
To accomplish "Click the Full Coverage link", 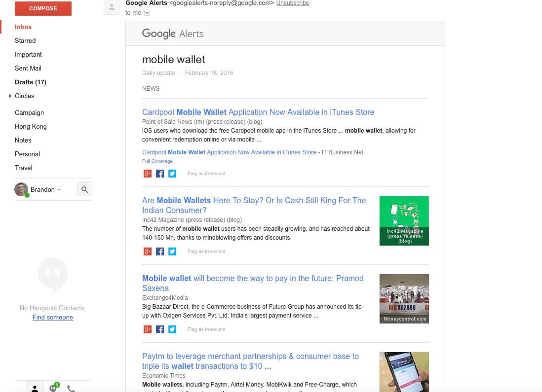I will pos(157,161).
